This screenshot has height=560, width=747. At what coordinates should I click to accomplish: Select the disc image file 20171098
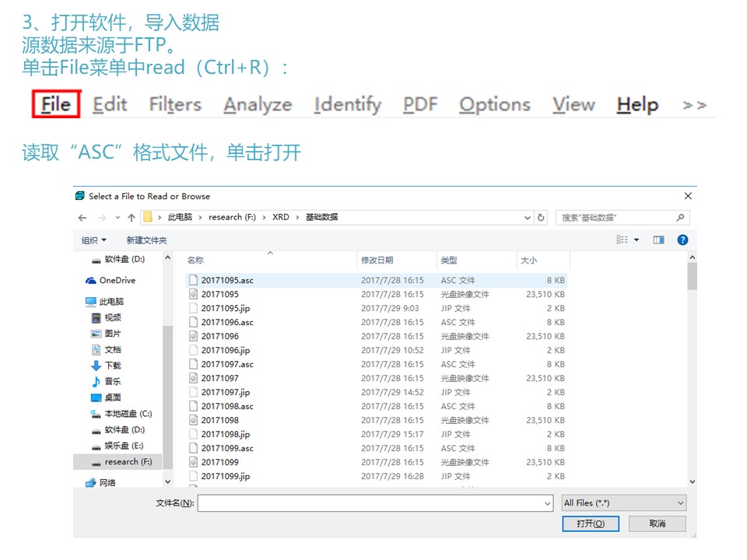click(376, 420)
